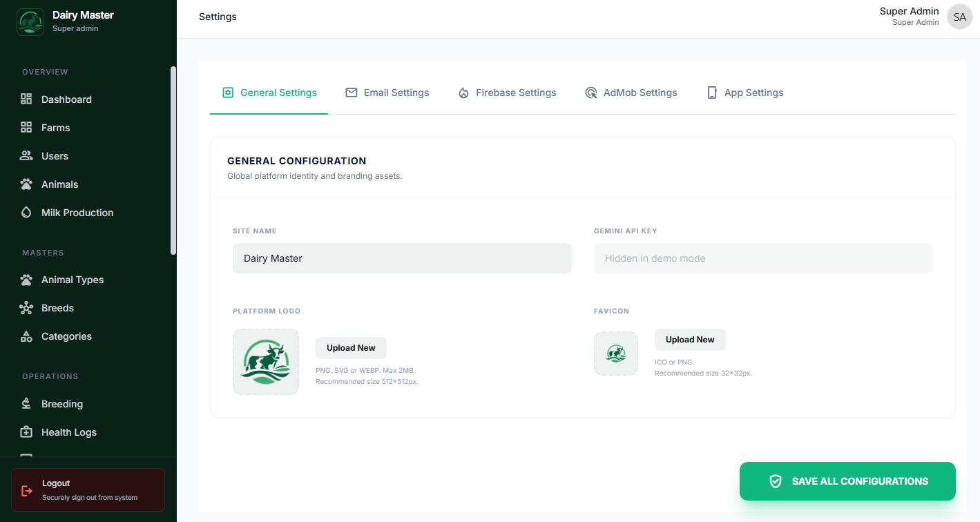Click the Breeding flask icon

(26, 403)
